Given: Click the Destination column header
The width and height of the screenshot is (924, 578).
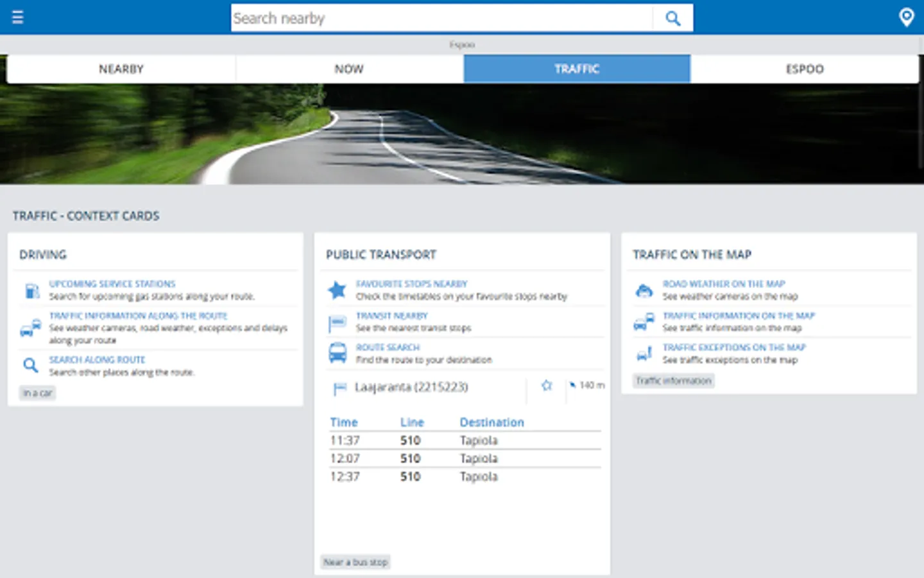Looking at the screenshot, I should click(492, 423).
